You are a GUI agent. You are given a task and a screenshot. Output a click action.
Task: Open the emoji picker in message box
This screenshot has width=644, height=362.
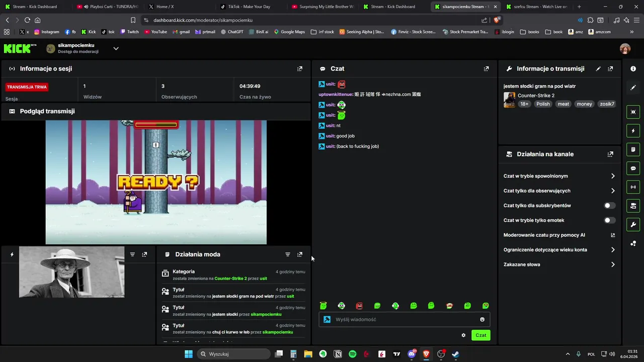[x=482, y=319]
